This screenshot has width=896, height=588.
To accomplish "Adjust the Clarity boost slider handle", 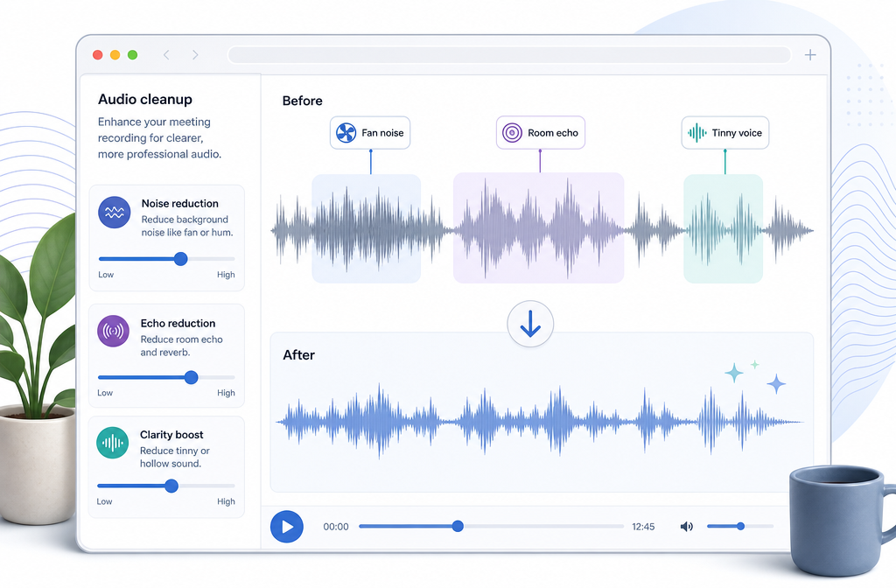I will click(171, 486).
